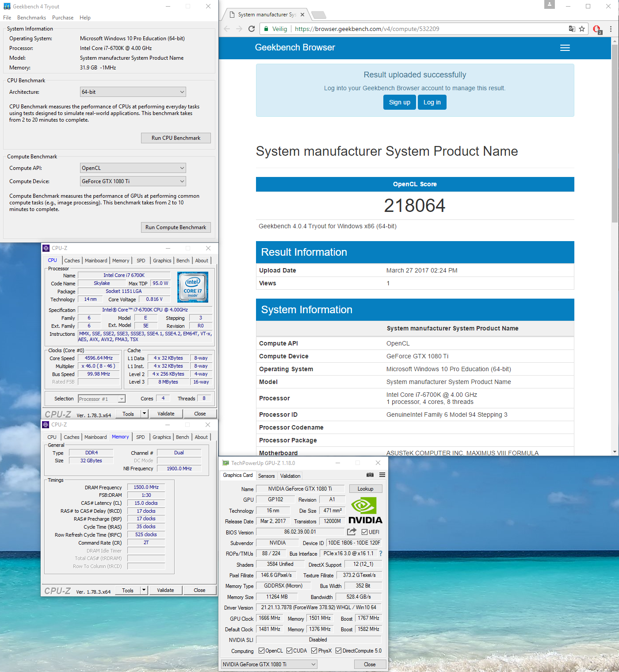Image resolution: width=619 pixels, height=672 pixels.
Task: Expand Tools arrow in bottom CPU-Z window
Action: 144,590
